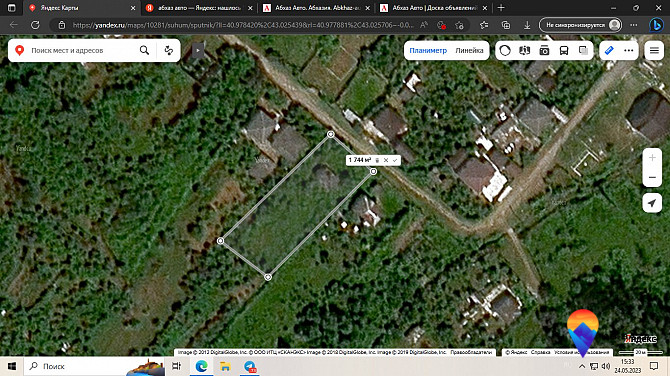Zoom in the map with plus button
The width and height of the screenshot is (670, 376).
pyautogui.click(x=652, y=158)
